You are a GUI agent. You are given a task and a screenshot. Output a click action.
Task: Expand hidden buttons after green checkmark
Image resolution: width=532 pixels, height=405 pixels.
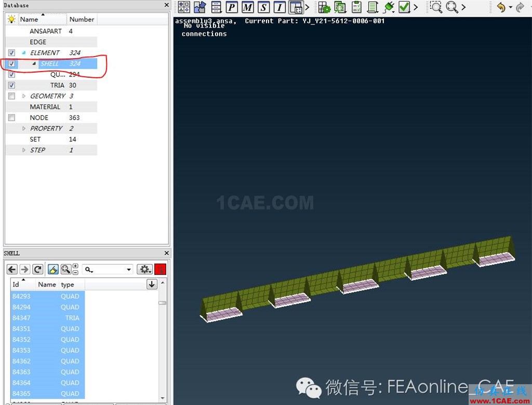click(416, 7)
